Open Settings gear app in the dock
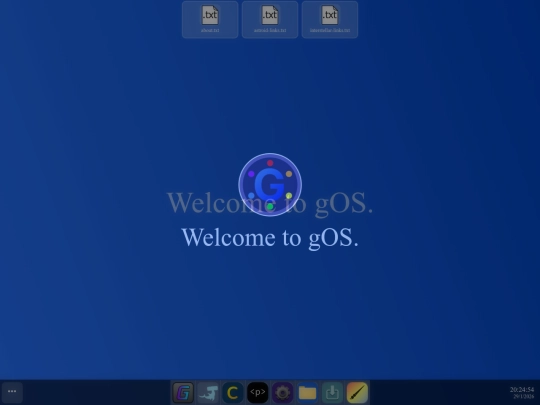540x405 pixels. click(x=282, y=392)
